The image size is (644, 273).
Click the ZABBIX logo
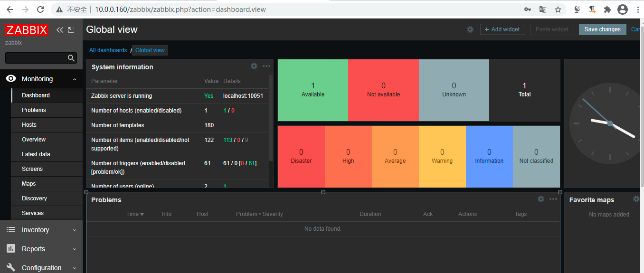(x=27, y=30)
